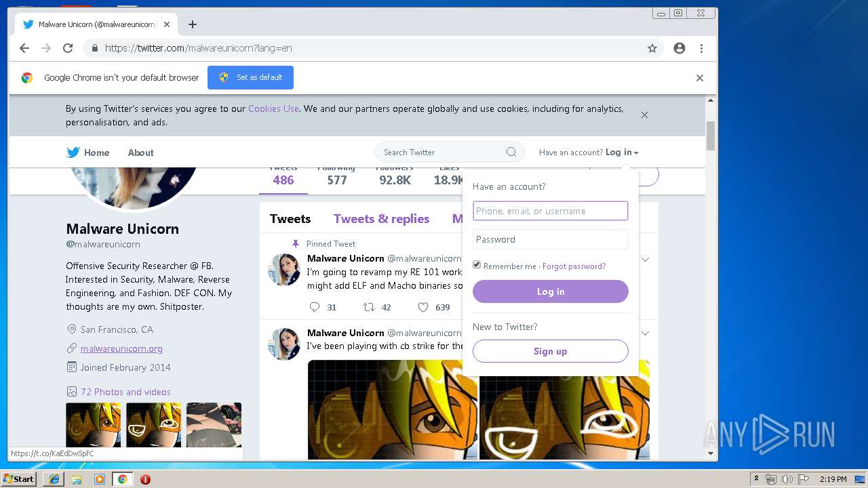Image resolution: width=868 pixels, height=488 pixels.
Task: Go back with browser back arrow
Action: coord(24,48)
